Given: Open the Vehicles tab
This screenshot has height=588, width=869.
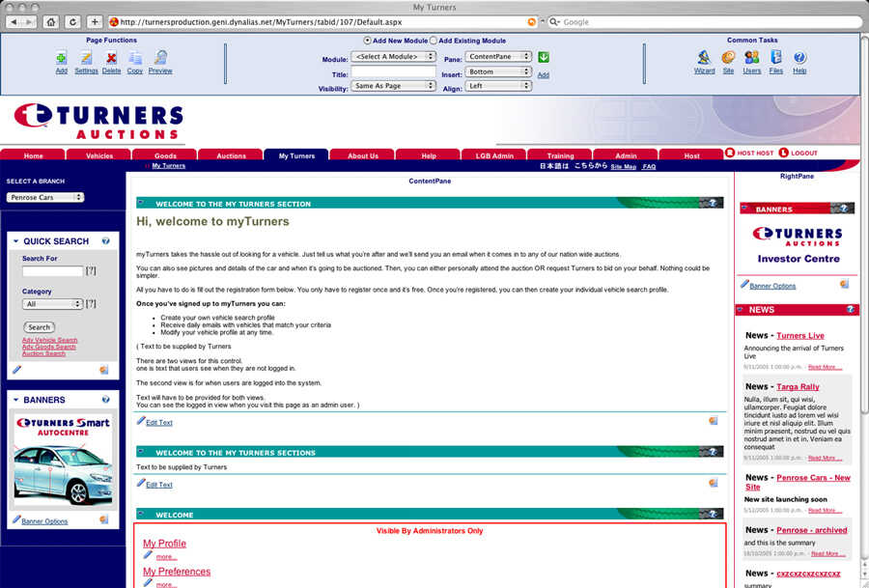Looking at the screenshot, I should click(99, 155).
